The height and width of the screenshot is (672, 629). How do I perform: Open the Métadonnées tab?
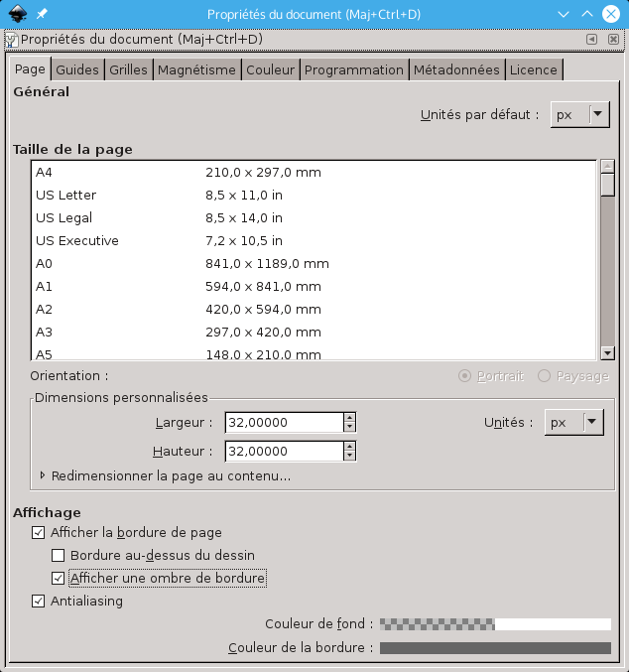coord(455,69)
